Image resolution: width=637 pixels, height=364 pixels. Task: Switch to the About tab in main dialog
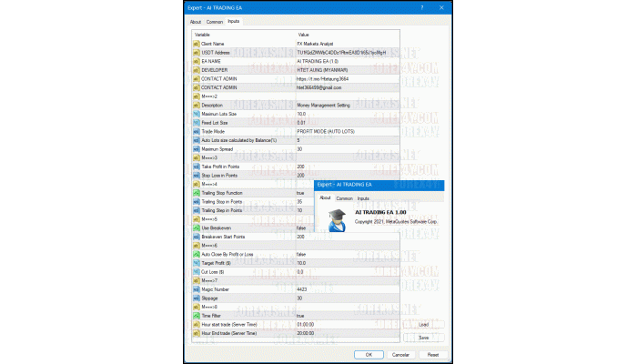point(196,21)
